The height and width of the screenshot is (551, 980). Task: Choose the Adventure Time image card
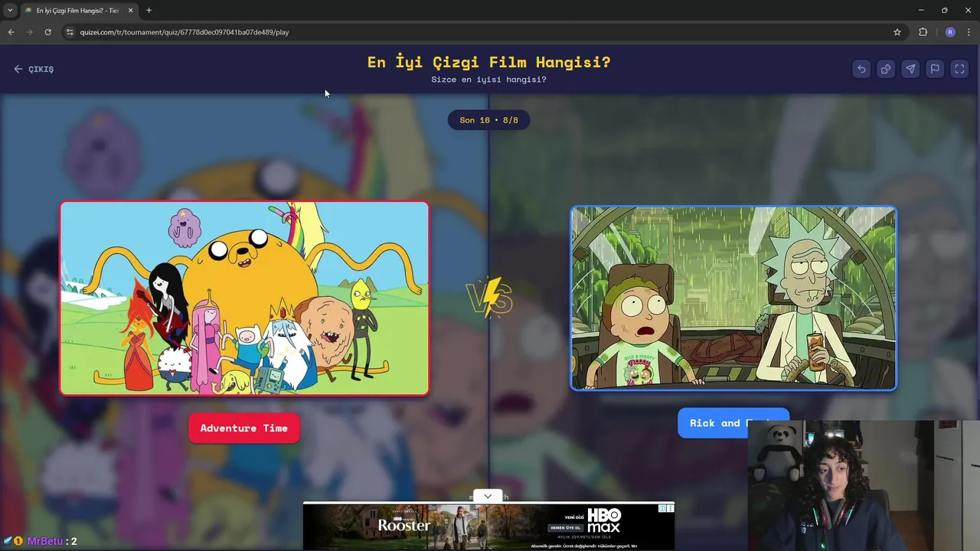[244, 298]
